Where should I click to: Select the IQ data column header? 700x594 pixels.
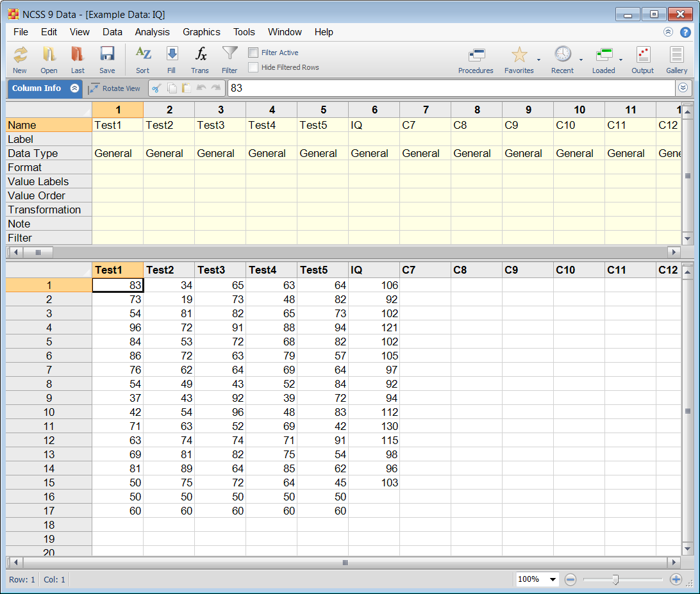coord(374,270)
